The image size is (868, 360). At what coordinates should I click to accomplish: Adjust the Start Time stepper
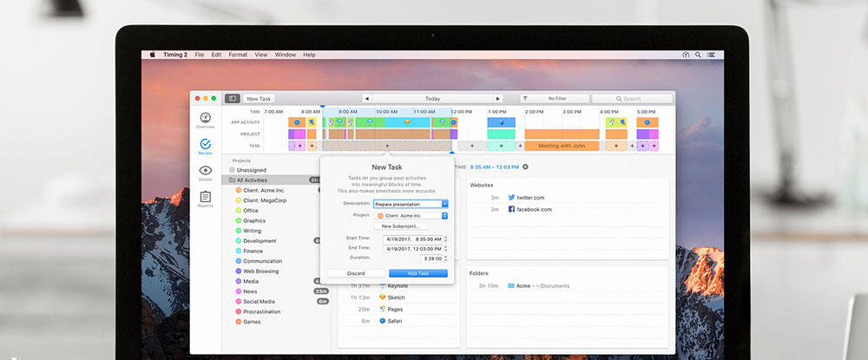coord(445,238)
